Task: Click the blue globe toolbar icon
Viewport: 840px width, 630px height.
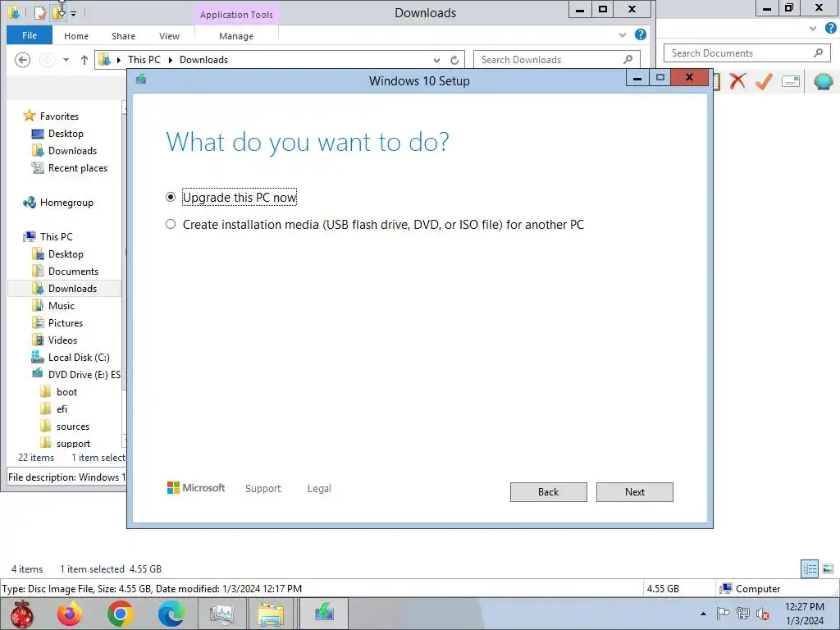Action: tap(824, 81)
